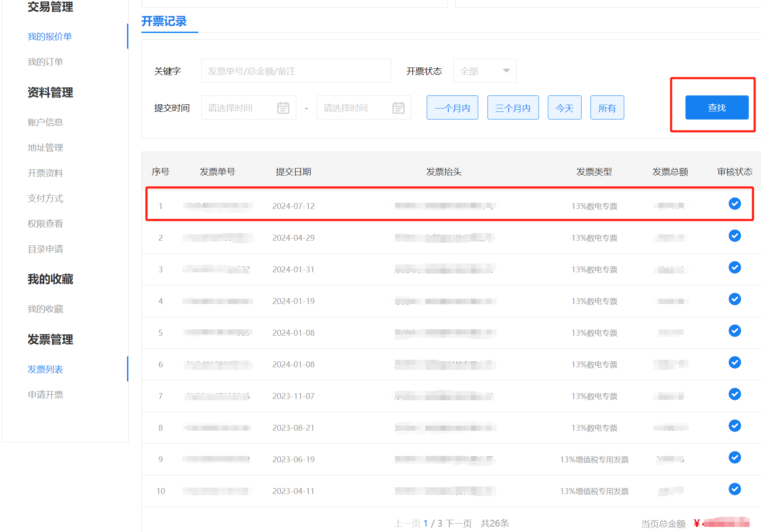This screenshot has width=761, height=532.
Task: Click audit status checkmark for row 10
Action: pos(734,489)
